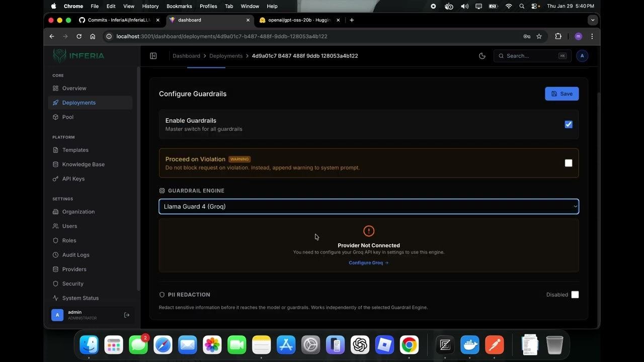The image size is (644, 362).
Task: Go to Deployments breadcrumb link
Action: pyautogui.click(x=226, y=56)
